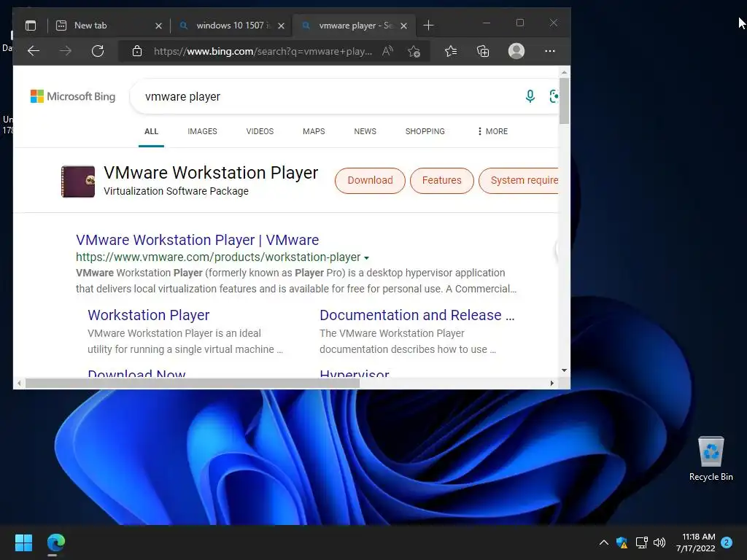747x560 pixels.
Task: Close the vmware player tab
Action: point(403,26)
